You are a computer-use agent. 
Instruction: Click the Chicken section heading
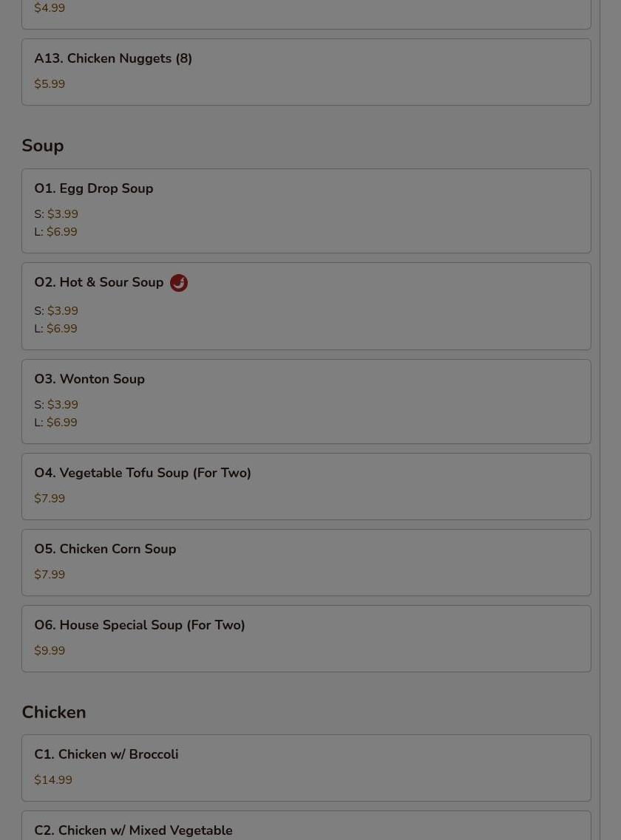pos(54,713)
